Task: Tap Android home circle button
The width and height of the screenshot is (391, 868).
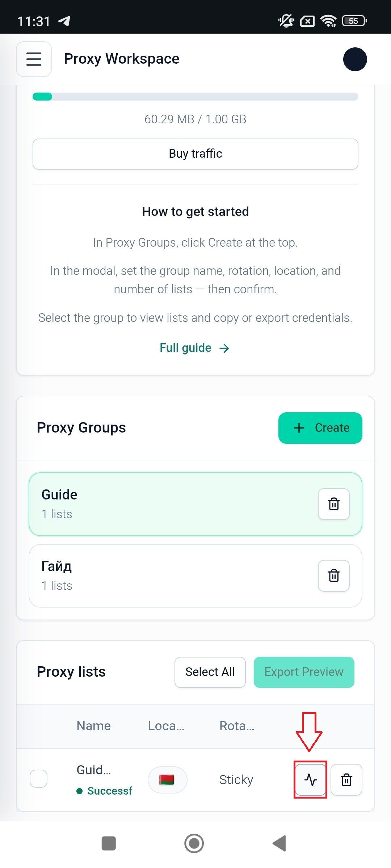Action: click(194, 843)
